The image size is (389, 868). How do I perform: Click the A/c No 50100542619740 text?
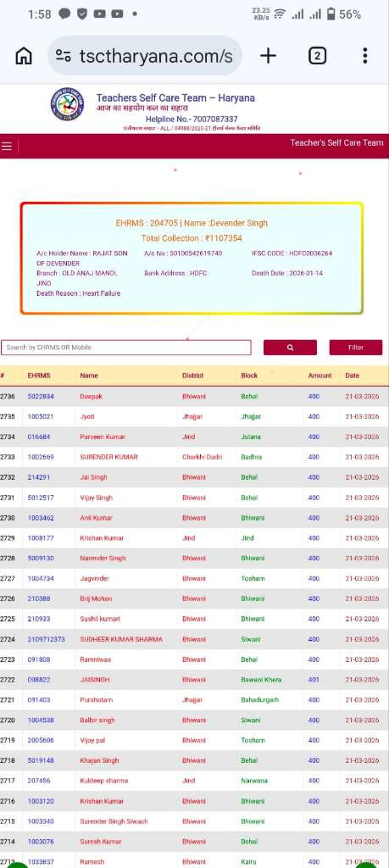click(x=183, y=253)
